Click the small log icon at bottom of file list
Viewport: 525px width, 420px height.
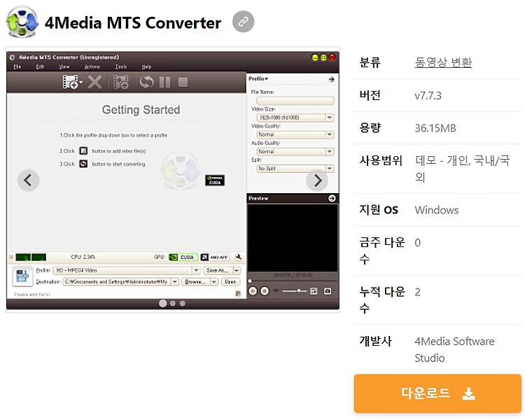tap(238, 293)
